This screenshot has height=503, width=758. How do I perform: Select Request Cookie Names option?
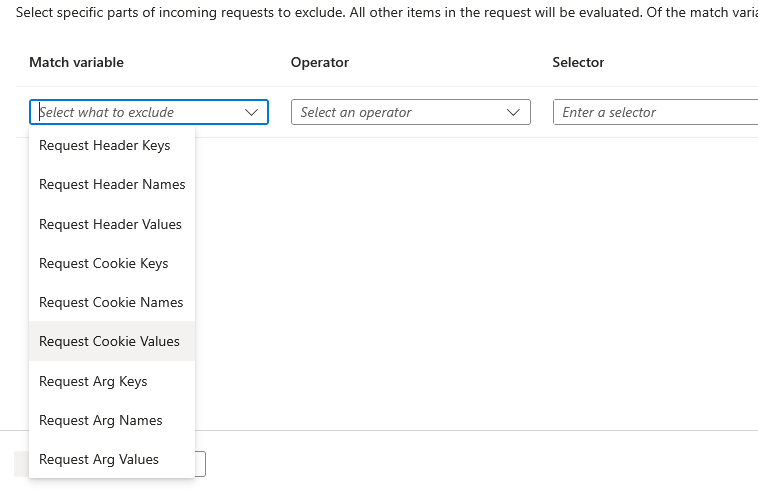coord(111,302)
